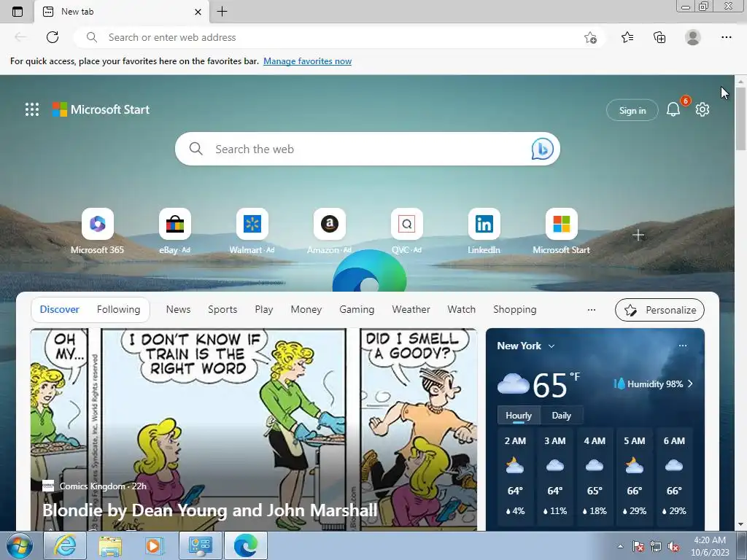Open the Favorites list icon
Viewport: 747px width, 560px height.
(627, 37)
